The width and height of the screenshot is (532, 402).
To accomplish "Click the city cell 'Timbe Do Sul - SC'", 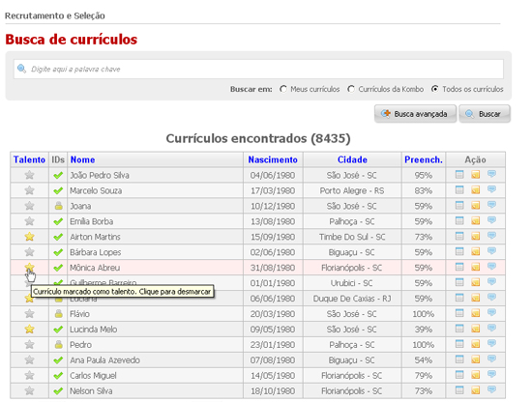I will click(352, 237).
